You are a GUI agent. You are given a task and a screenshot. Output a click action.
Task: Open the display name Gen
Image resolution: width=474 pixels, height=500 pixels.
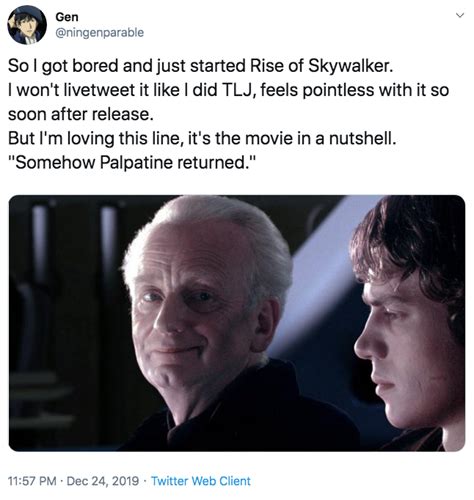[x=67, y=17]
